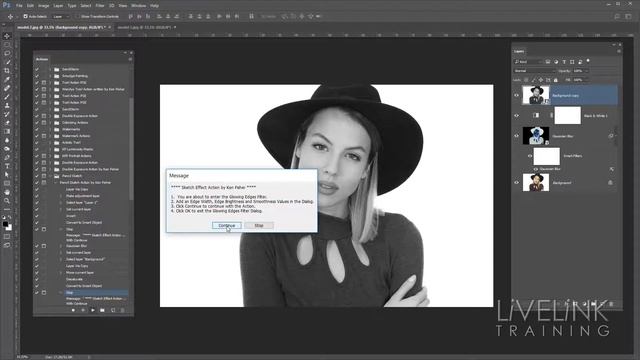The width and height of the screenshot is (640, 360).
Task: Select the Eyedropper tool
Action: pos(7,80)
